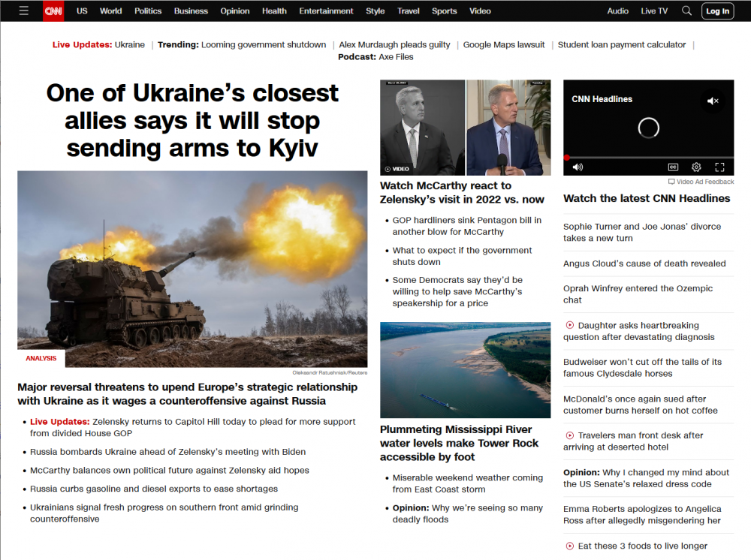Click the video progress bar
This screenshot has width=751, height=560.
click(x=648, y=158)
